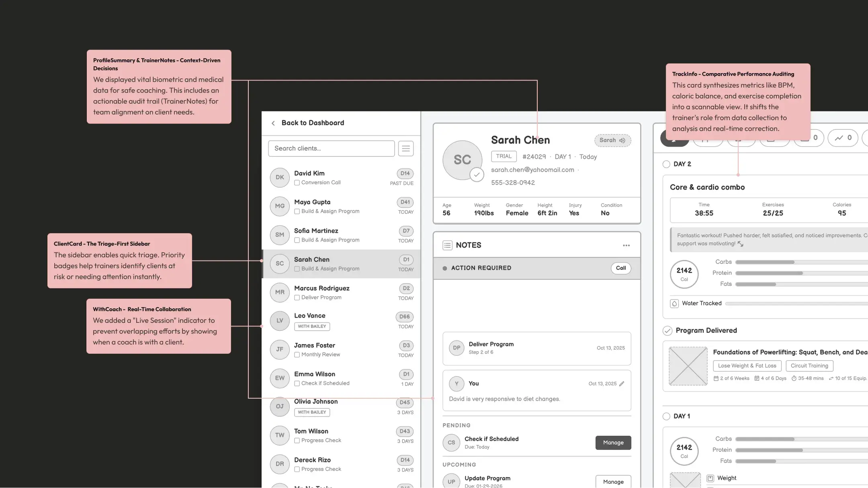
Task: Click the filter icon next to the client search bar
Action: coord(405,148)
